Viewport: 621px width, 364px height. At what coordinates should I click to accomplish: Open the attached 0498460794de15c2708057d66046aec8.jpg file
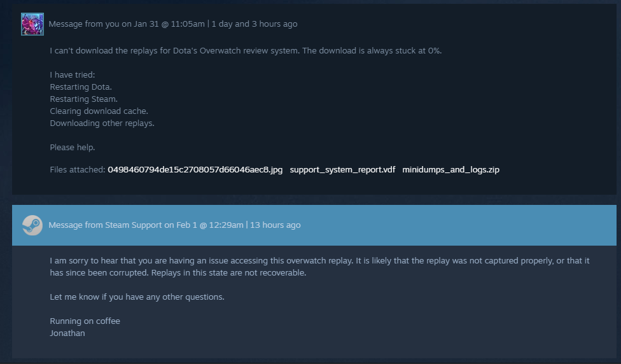click(x=195, y=169)
